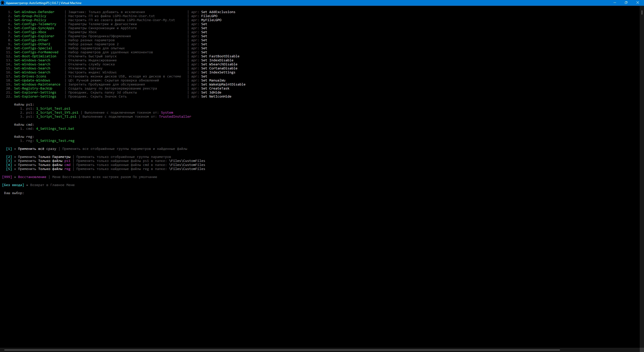This screenshot has width=644, height=352.
Task: Click Set-Group-Policy on row 2
Action: coord(30,16)
